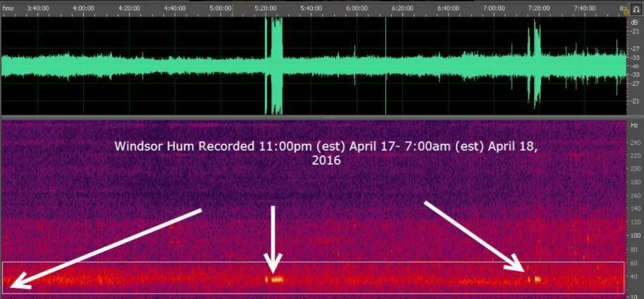Image resolution: width=644 pixels, height=299 pixels.
Task: Click 100 on the frequency scale
Action: 635,236
